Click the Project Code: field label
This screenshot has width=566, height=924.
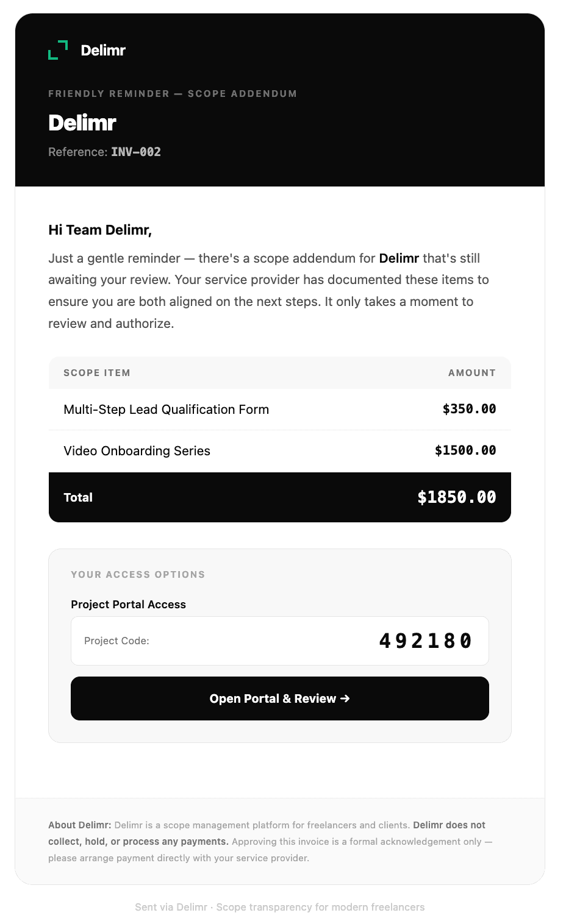(116, 641)
